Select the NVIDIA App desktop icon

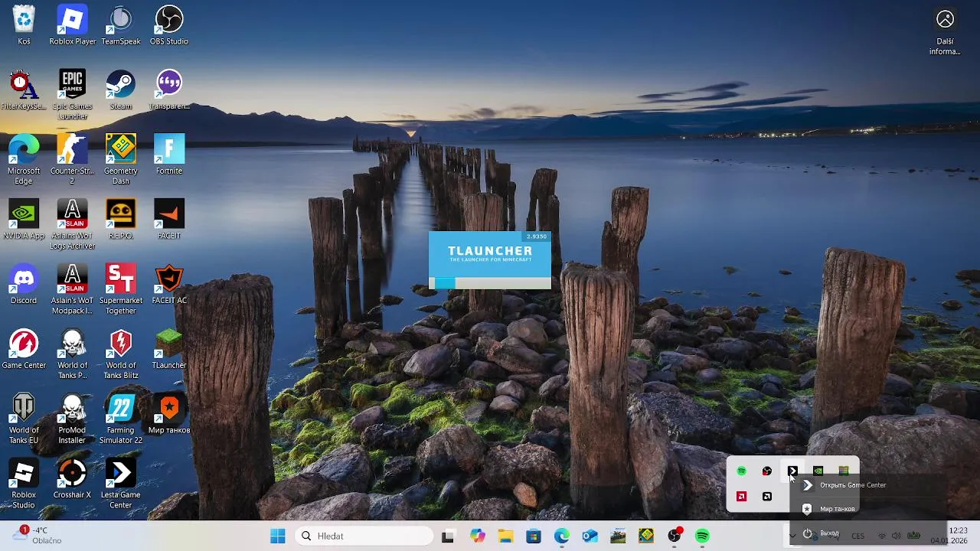pyautogui.click(x=24, y=220)
